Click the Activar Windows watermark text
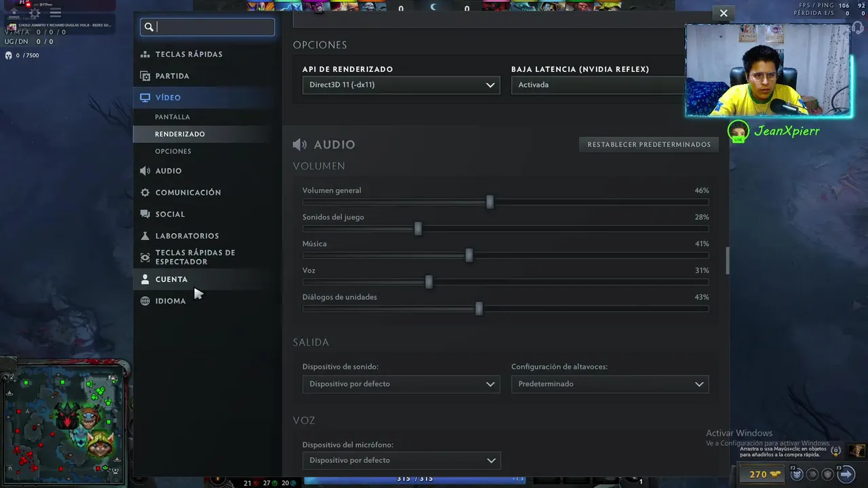 [x=739, y=433]
